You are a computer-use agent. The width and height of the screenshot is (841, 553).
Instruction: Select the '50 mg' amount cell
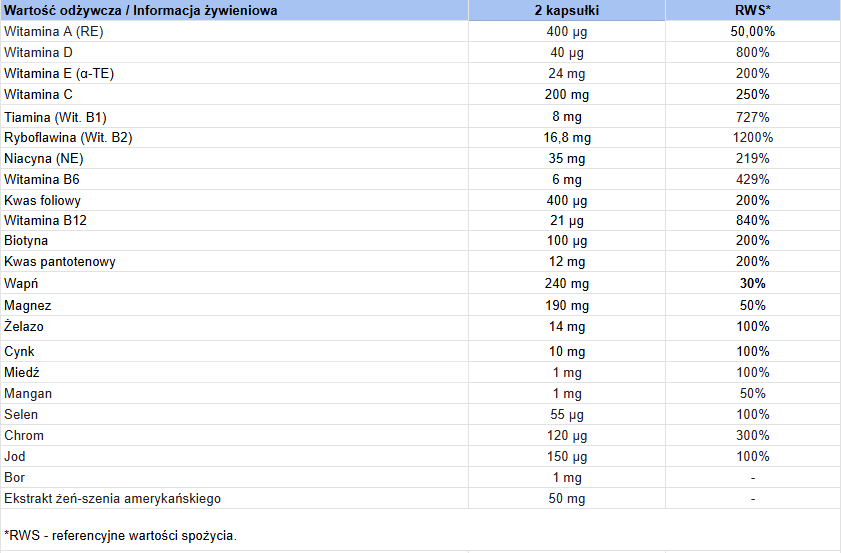566,498
